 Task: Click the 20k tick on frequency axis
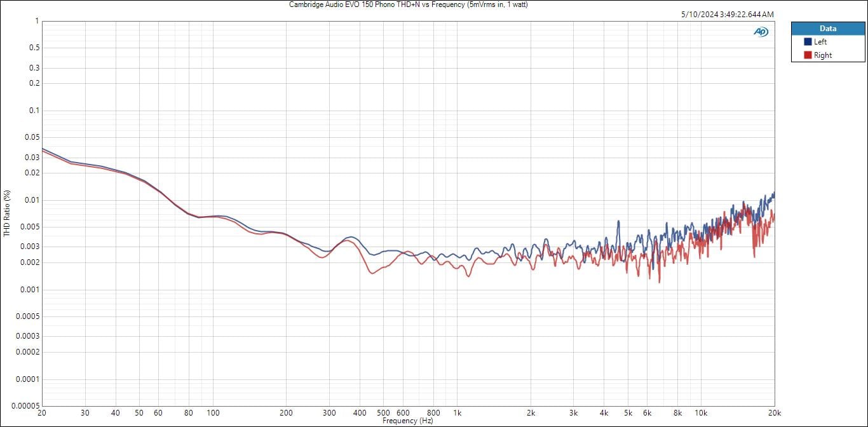click(x=774, y=413)
